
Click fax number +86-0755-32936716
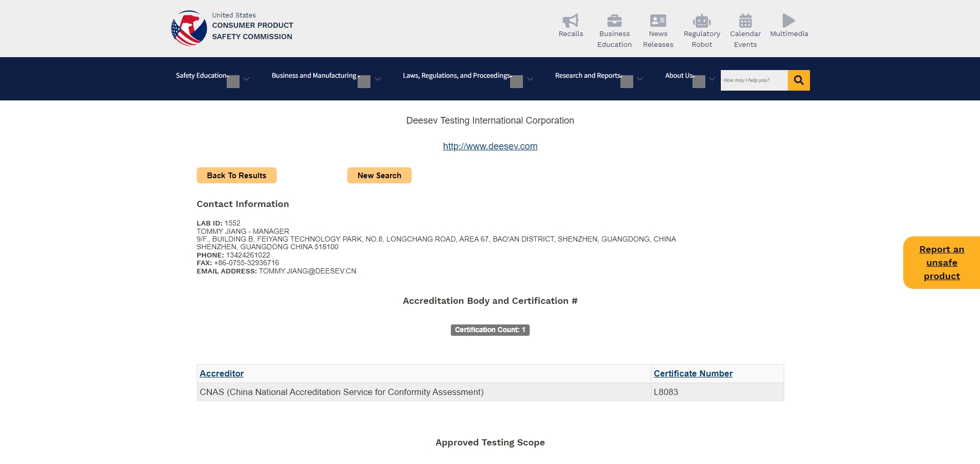point(246,263)
